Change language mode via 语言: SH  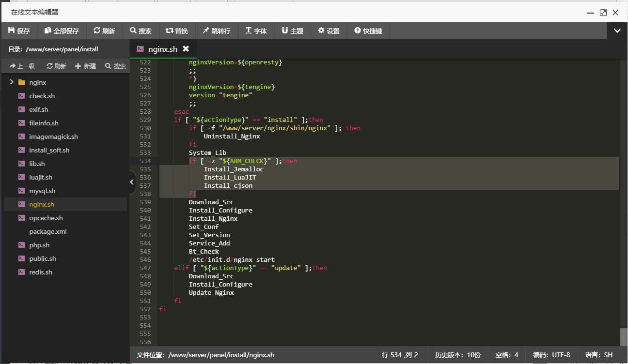tap(599, 355)
